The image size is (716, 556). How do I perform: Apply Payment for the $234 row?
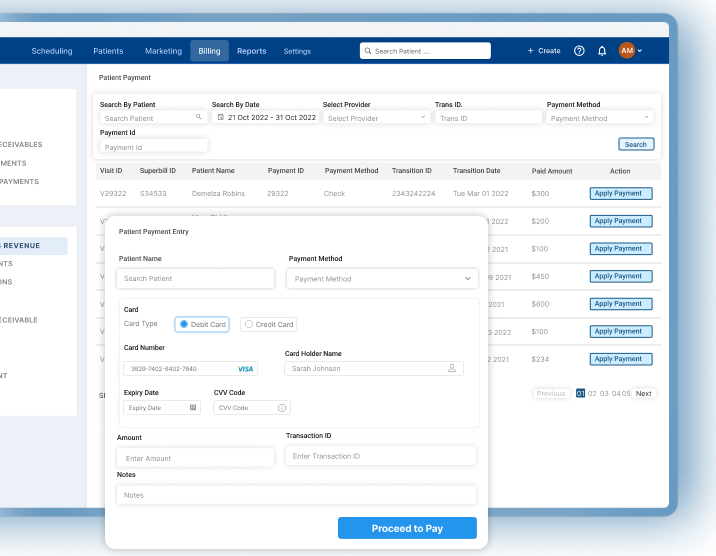[x=621, y=359]
